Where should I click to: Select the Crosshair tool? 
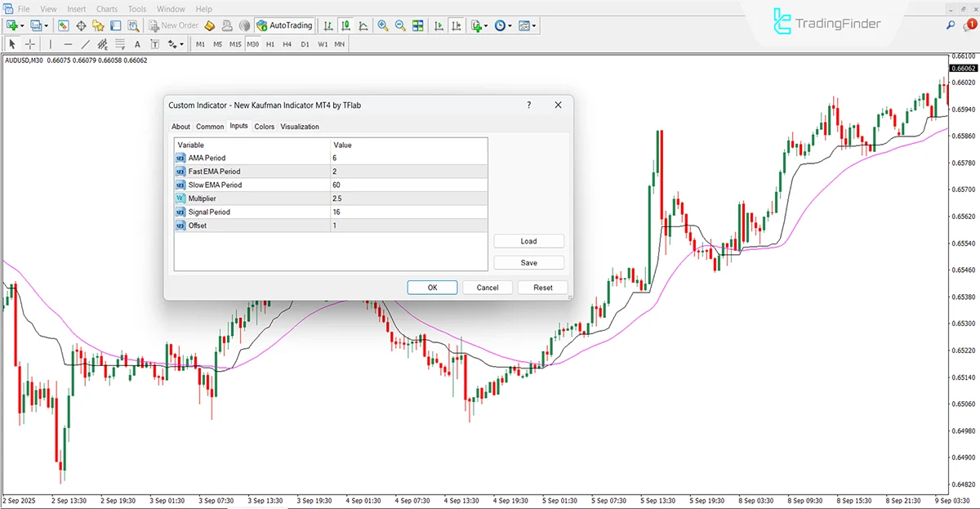29,44
